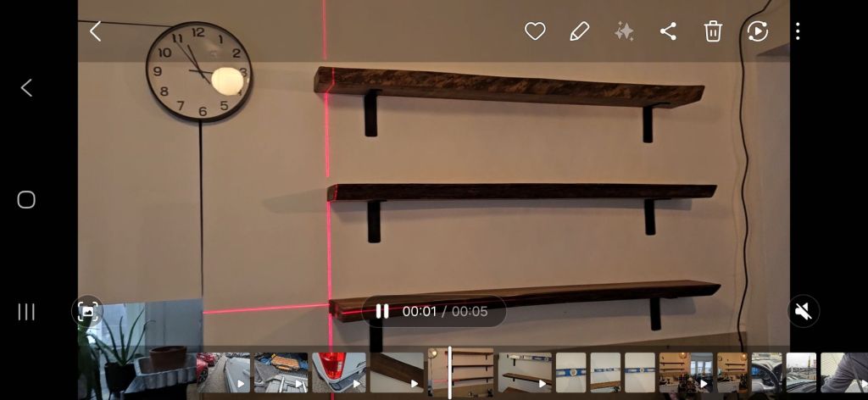Favorite this video with the heart icon

click(x=534, y=31)
